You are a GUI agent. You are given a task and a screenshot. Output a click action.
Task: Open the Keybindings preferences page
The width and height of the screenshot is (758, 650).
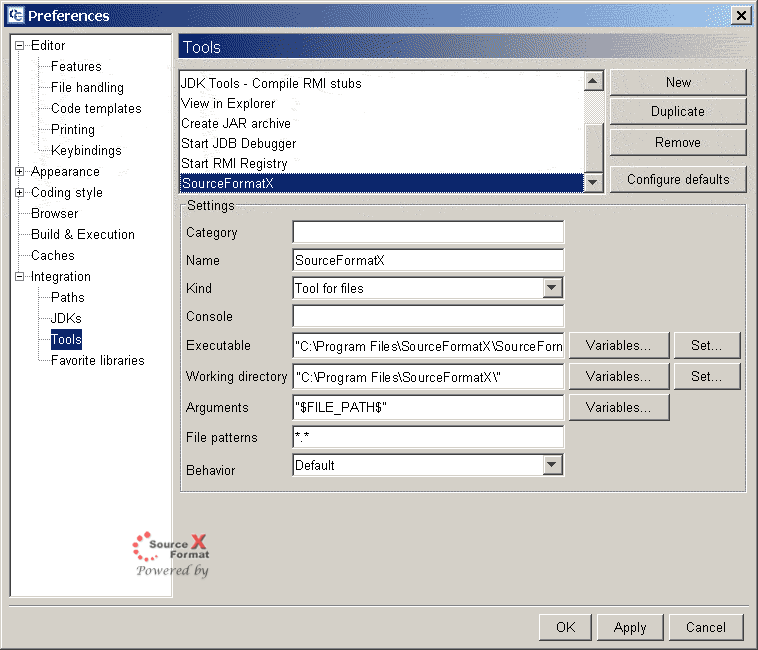pyautogui.click(x=86, y=150)
